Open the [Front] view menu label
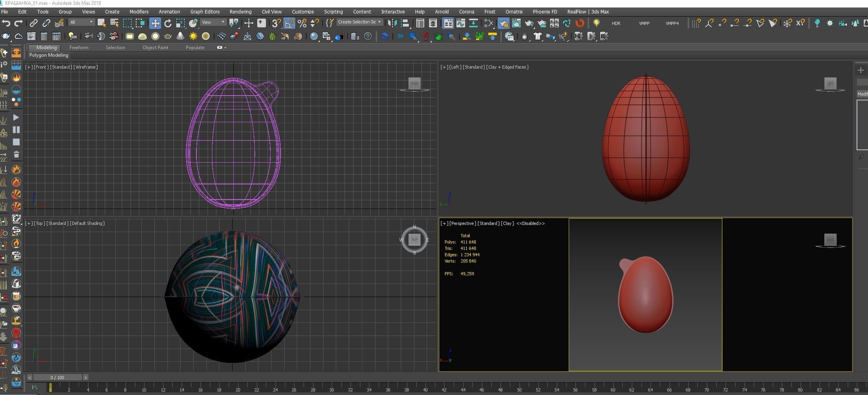This screenshot has height=395, width=868. pos(41,67)
